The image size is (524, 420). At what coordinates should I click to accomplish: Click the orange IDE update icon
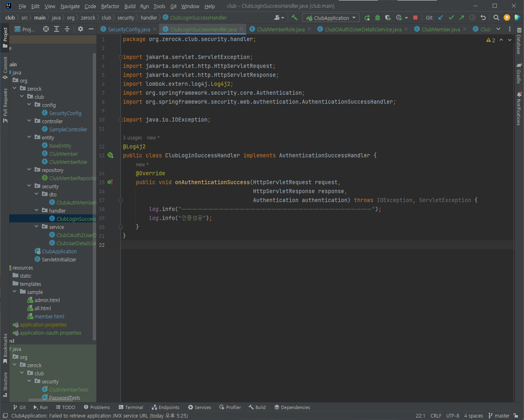coord(507,17)
